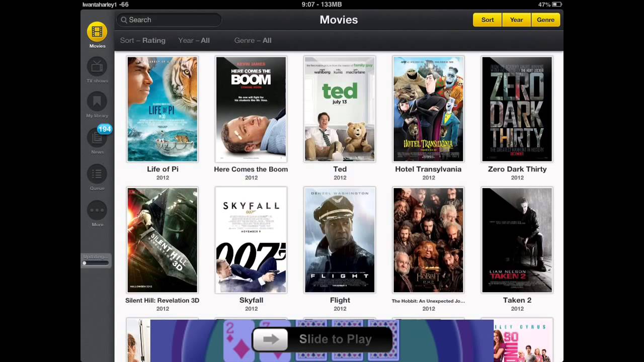This screenshot has width=644, height=362.
Task: Open the Flight movie poster
Action: pyautogui.click(x=340, y=240)
